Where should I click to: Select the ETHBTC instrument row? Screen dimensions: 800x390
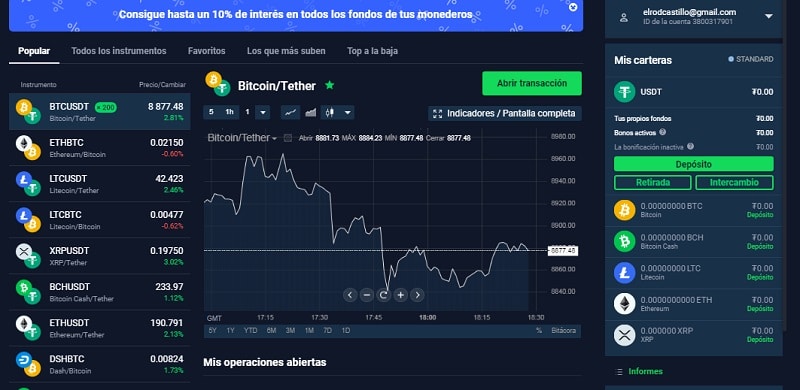coord(99,148)
